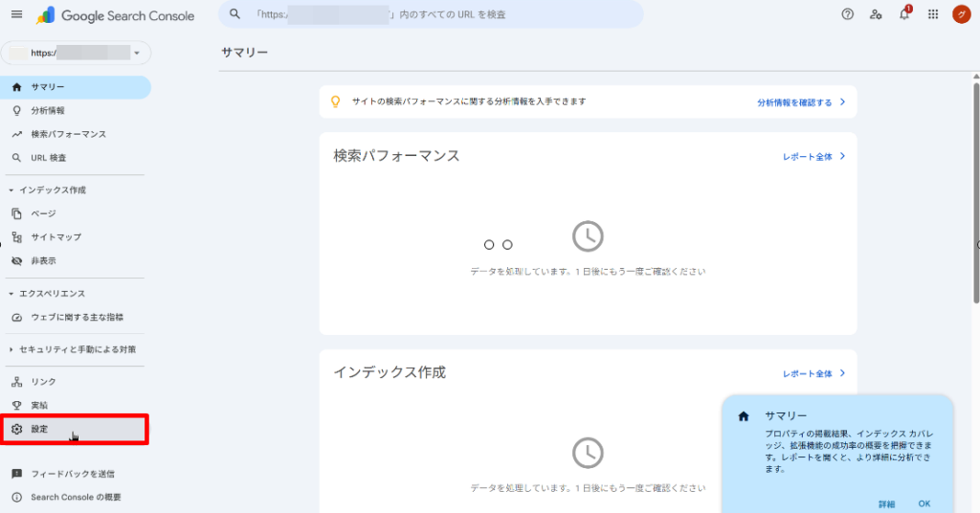This screenshot has width=980, height=513.
Task: Click the 分析情報を確認する link
Action: click(x=794, y=102)
